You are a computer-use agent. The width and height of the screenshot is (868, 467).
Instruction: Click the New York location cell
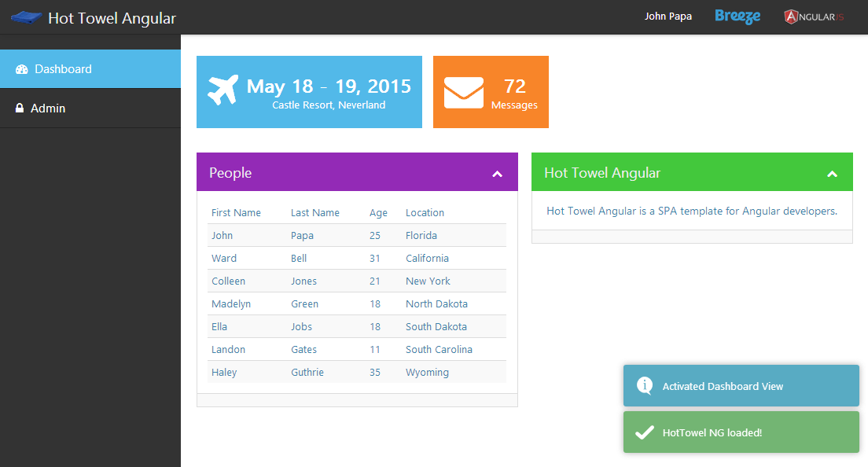(x=428, y=281)
